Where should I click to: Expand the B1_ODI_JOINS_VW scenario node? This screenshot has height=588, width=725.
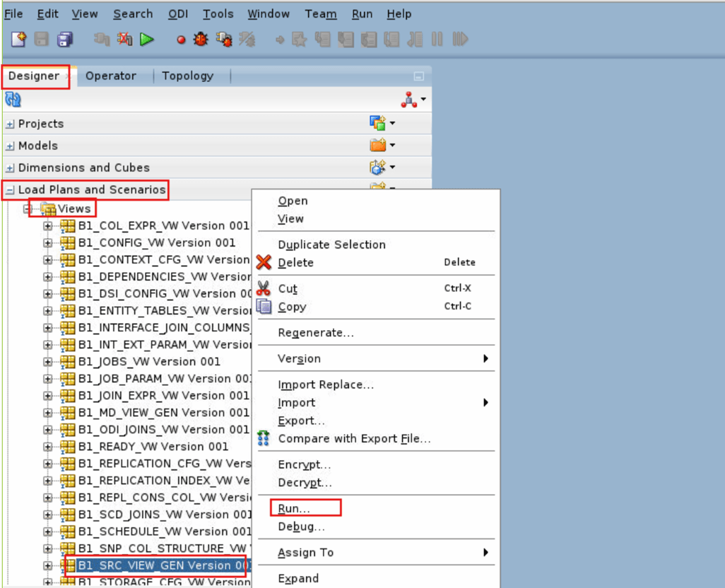[47, 430]
